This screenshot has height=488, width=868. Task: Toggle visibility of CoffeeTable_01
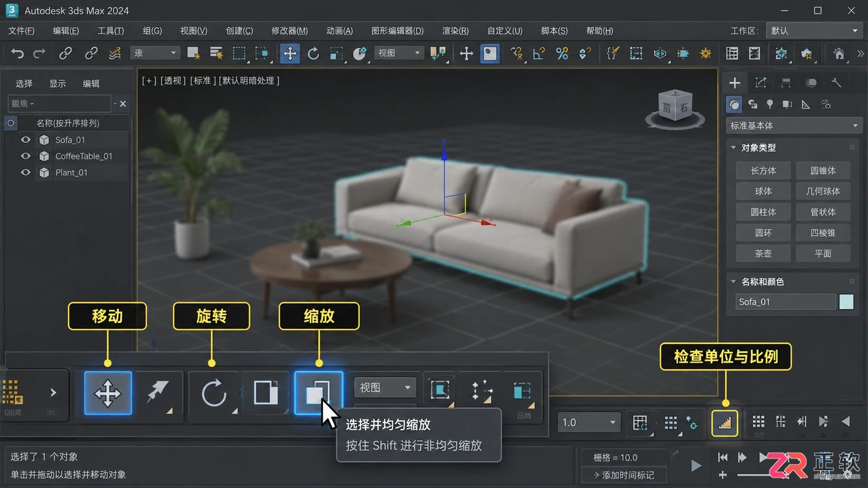[x=25, y=156]
